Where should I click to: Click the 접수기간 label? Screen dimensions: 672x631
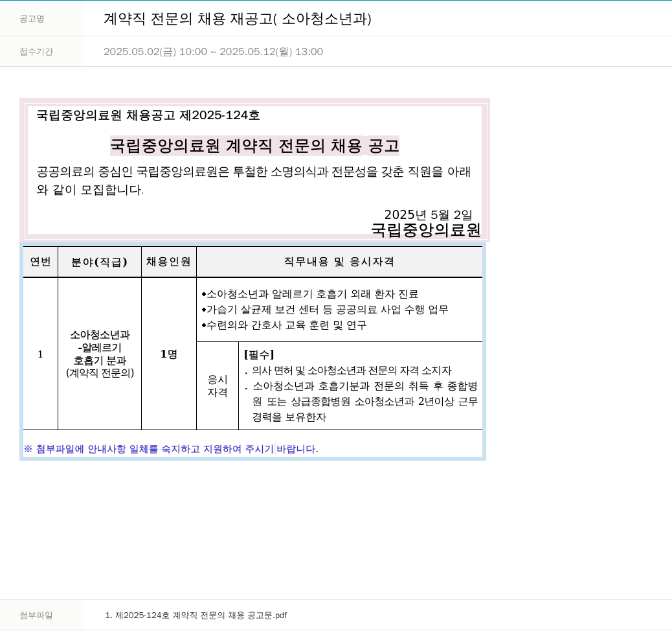[36, 52]
